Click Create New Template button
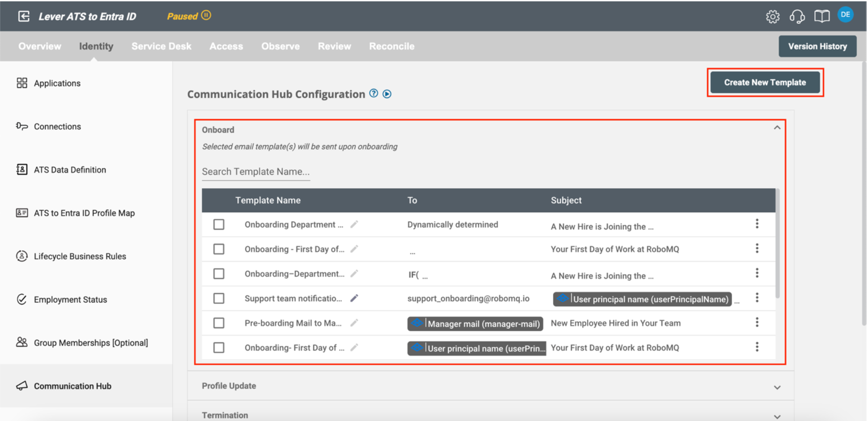Viewport: 868px width, 421px height. point(765,83)
